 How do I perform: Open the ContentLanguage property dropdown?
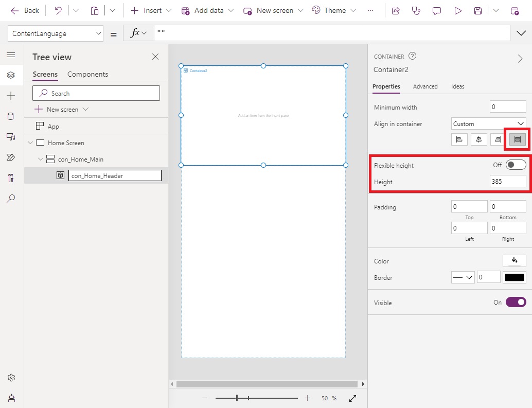56,33
